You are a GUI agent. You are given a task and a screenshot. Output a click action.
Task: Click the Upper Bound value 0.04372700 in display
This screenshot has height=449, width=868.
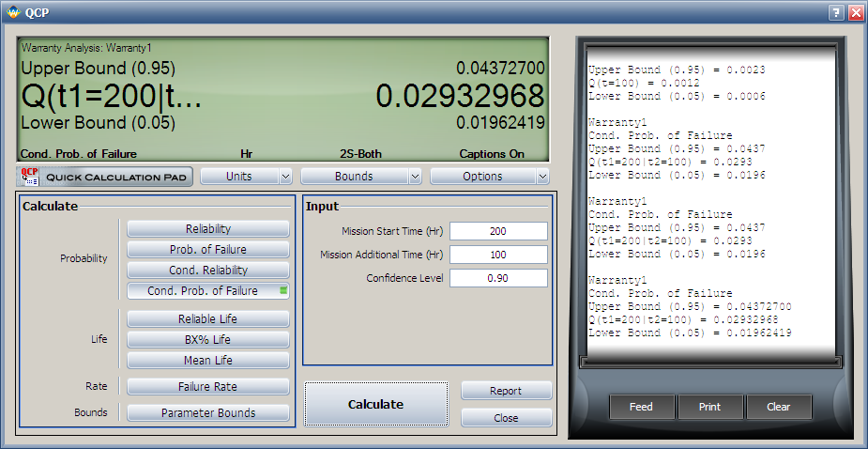(500, 69)
